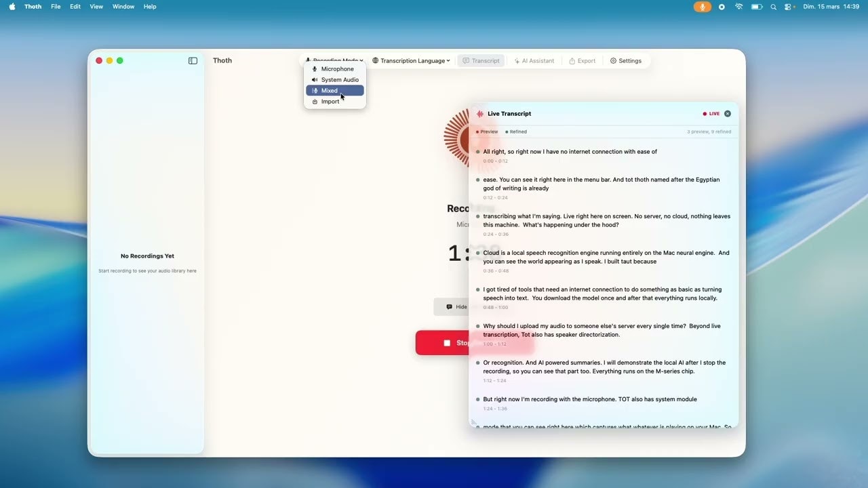The width and height of the screenshot is (868, 488).
Task: Select Microphone in the recording mode menu
Action: 335,69
